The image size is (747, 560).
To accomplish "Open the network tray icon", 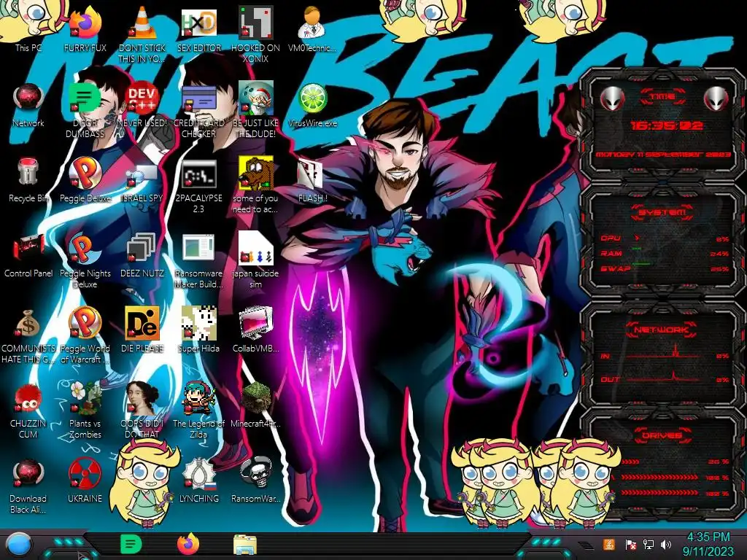I will (649, 544).
